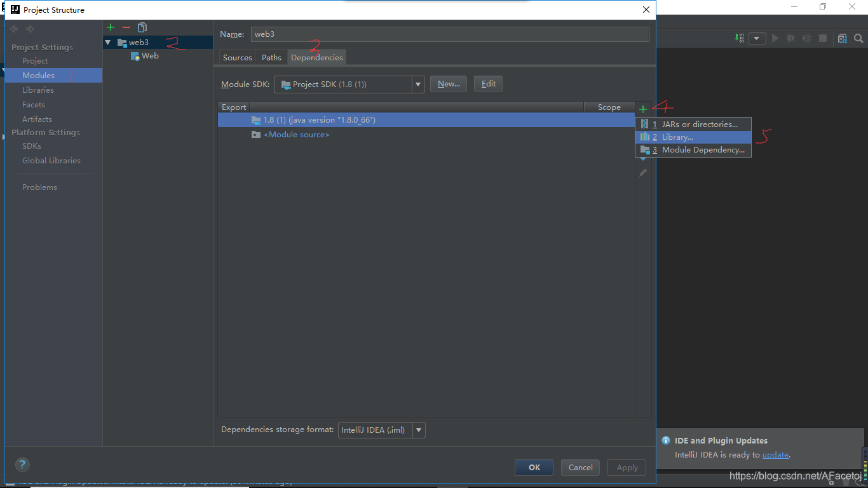This screenshot has width=868, height=488.
Task: Open Dependencies storage format dropdown
Action: pos(419,430)
